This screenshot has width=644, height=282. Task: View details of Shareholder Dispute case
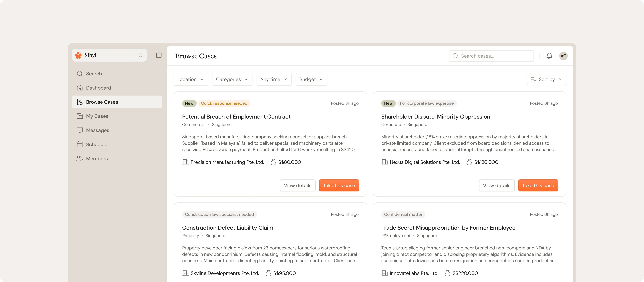click(x=496, y=185)
